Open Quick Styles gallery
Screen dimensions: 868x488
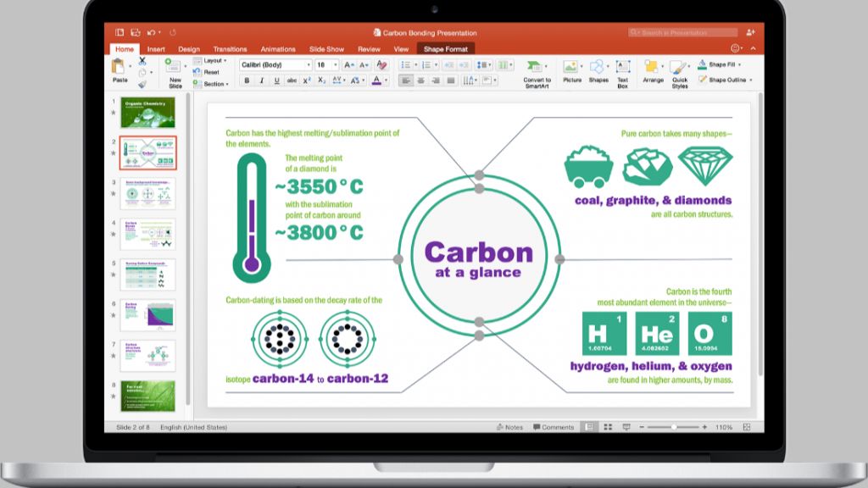[677, 68]
